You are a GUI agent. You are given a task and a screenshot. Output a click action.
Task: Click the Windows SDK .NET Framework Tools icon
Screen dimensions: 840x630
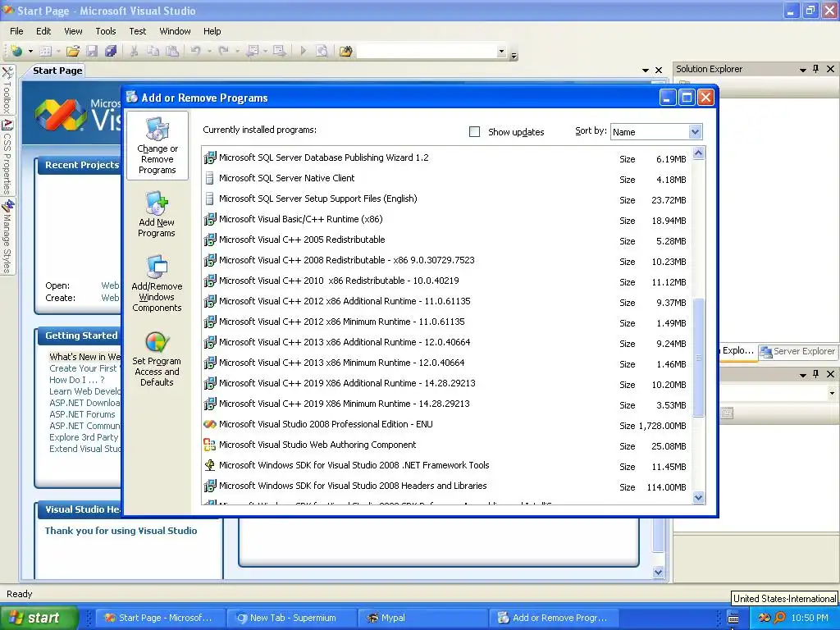click(209, 465)
